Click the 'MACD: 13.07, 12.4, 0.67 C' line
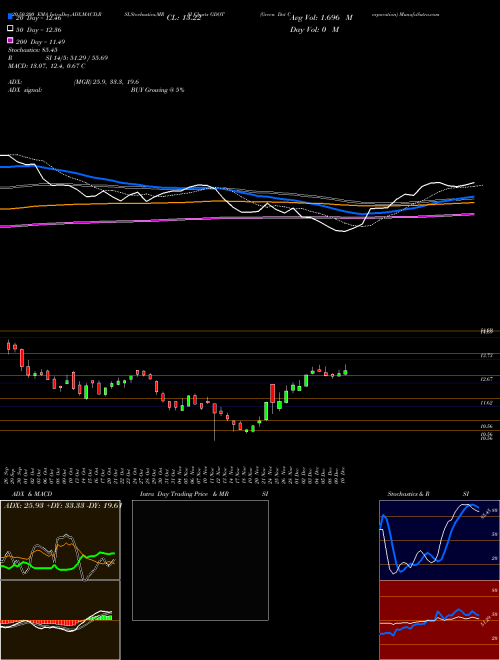Viewport: 500px width, 660px height. point(47,66)
